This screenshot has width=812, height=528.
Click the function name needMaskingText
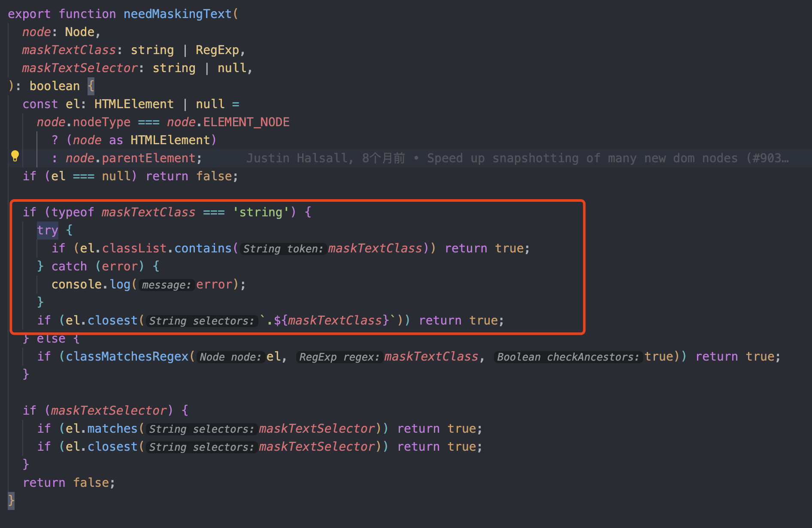[177, 14]
